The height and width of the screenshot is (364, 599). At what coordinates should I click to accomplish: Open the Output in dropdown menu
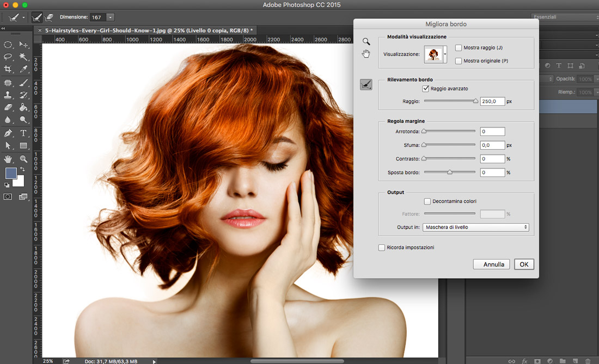[x=475, y=227]
